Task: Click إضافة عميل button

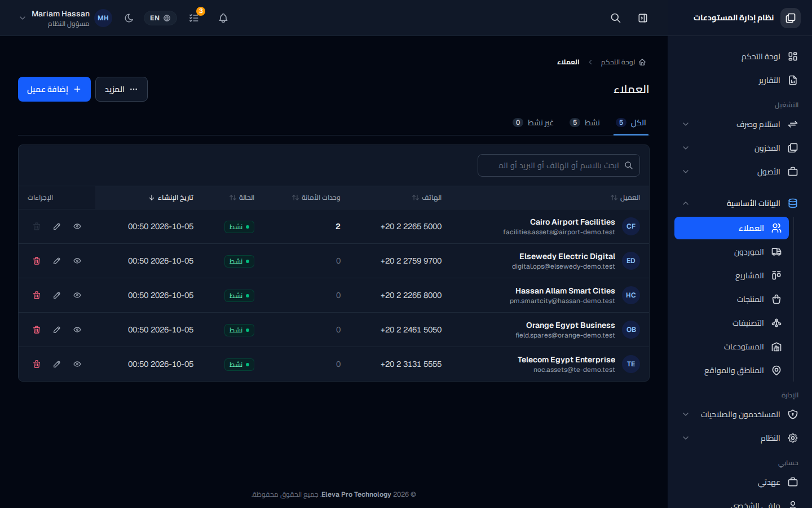Action: click(54, 89)
